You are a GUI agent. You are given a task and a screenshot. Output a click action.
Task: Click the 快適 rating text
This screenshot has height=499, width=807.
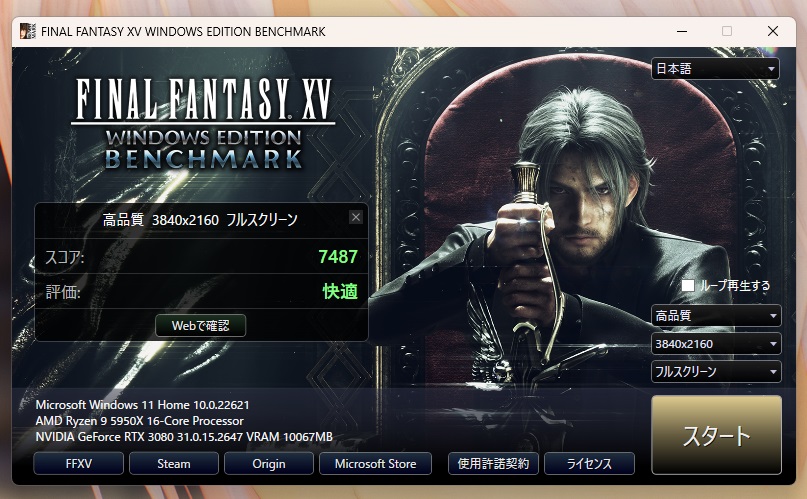340,291
